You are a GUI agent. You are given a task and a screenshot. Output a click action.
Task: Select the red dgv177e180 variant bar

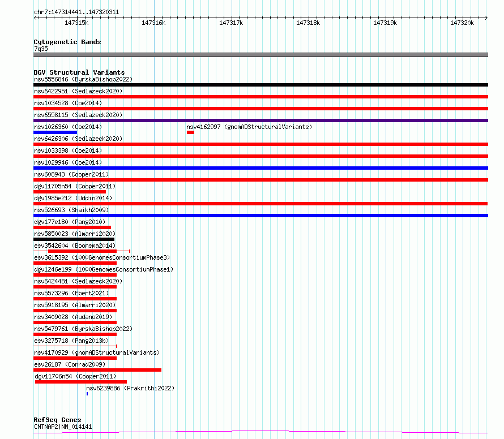(72, 227)
